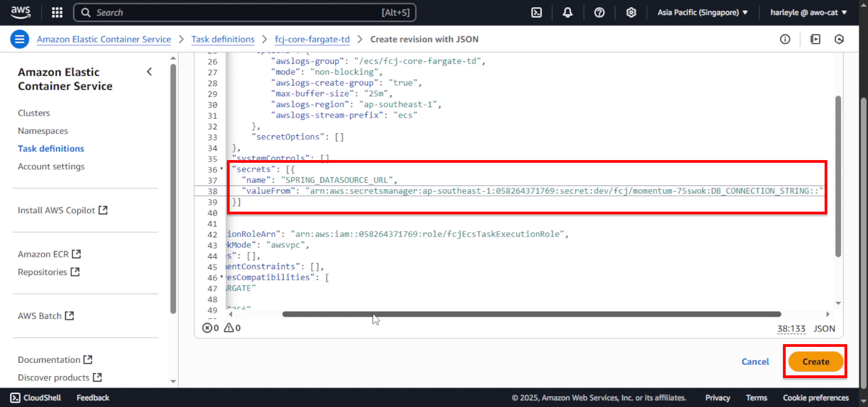
Task: Cancel the revision creation
Action: (755, 362)
